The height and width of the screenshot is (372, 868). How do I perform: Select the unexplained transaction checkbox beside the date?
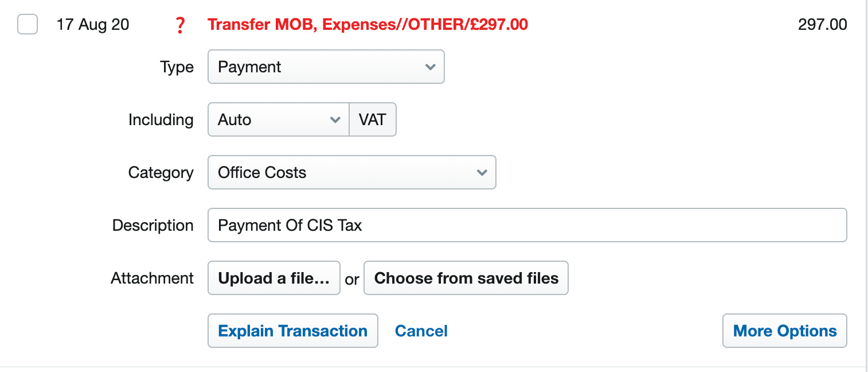27,25
